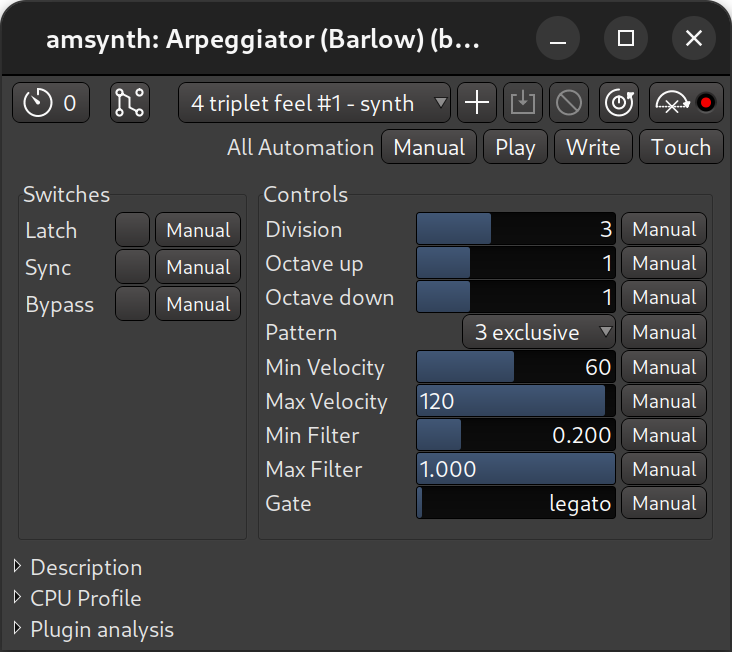Set All Automation to Manual
732x652 pixels.
tap(429, 147)
